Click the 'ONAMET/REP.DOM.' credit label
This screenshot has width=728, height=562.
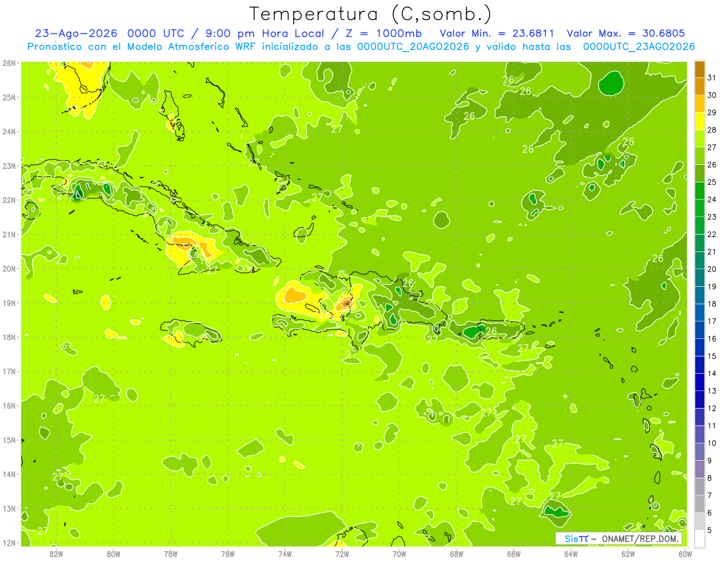(641, 538)
